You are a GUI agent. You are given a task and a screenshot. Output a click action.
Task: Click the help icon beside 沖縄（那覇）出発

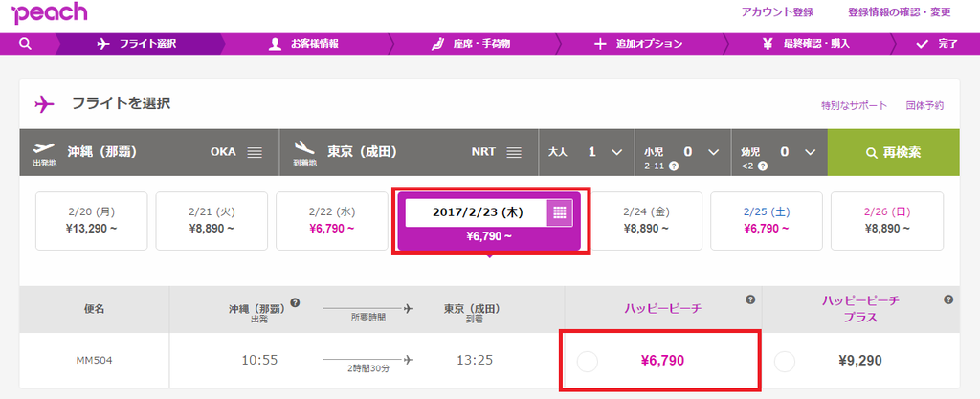point(295,303)
